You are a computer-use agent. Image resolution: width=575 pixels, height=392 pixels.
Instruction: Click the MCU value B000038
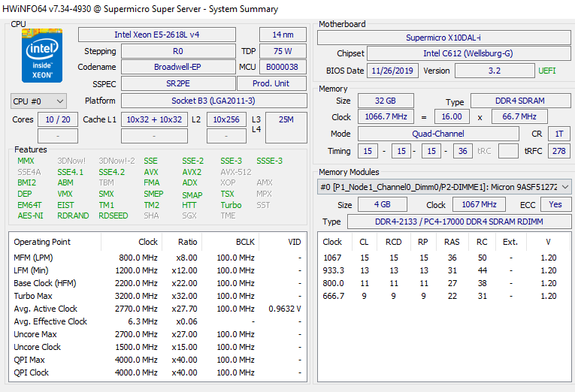point(283,67)
